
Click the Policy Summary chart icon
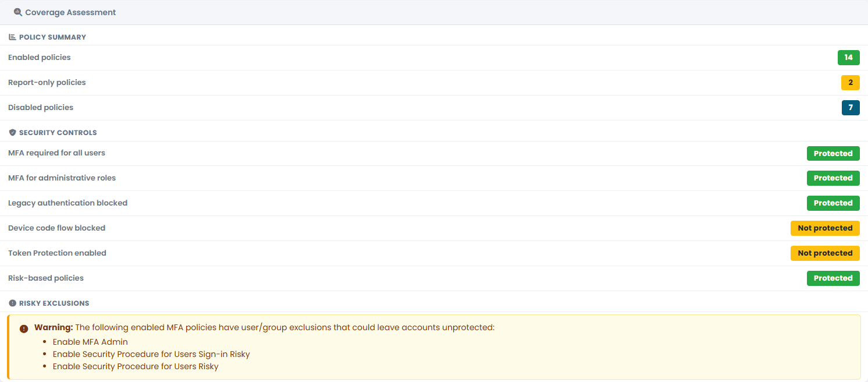pyautogui.click(x=12, y=37)
